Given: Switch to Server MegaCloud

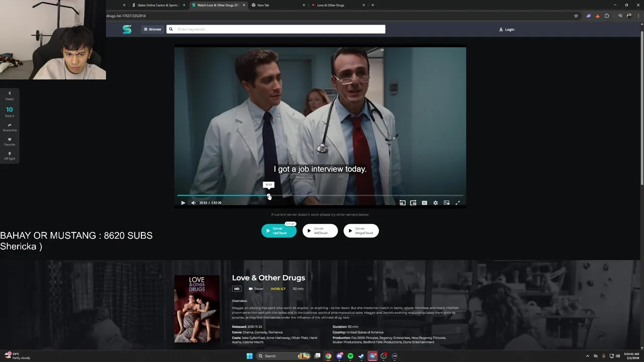Looking at the screenshot, I should pos(361,231).
